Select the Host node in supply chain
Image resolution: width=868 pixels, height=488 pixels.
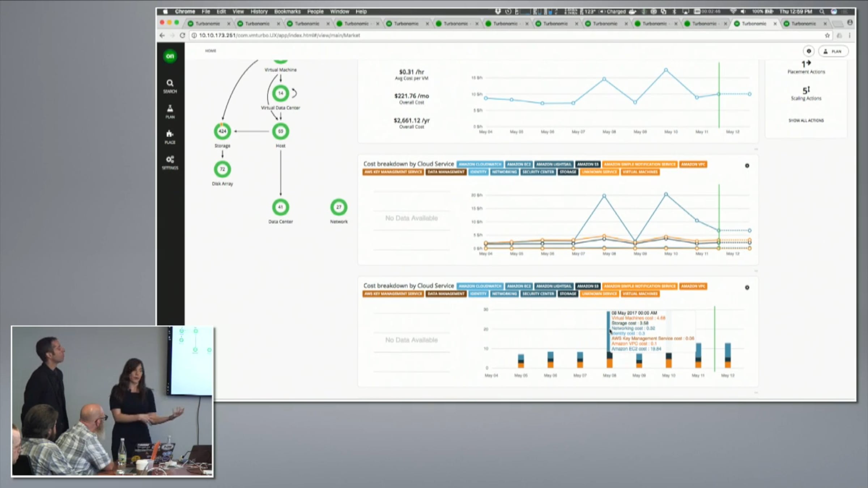tap(280, 131)
